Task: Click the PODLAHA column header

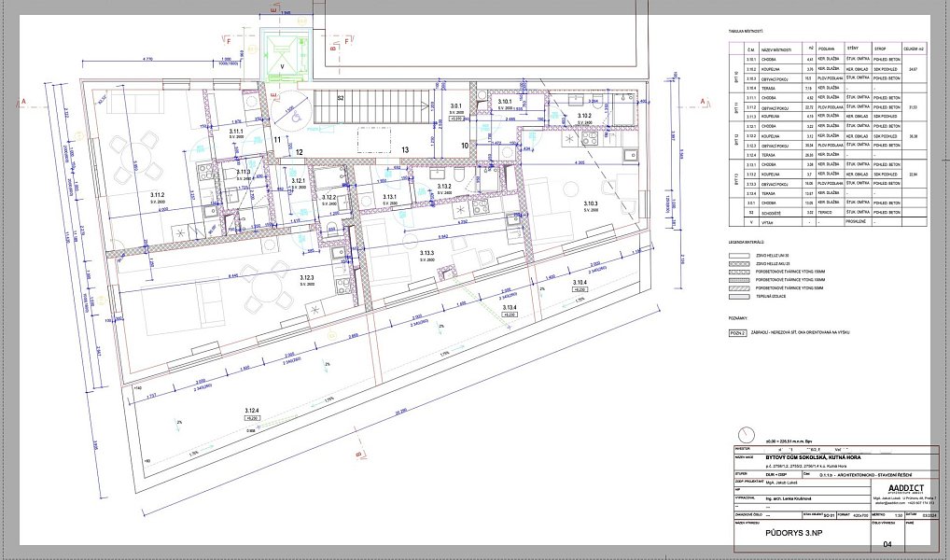Action: [x=827, y=49]
